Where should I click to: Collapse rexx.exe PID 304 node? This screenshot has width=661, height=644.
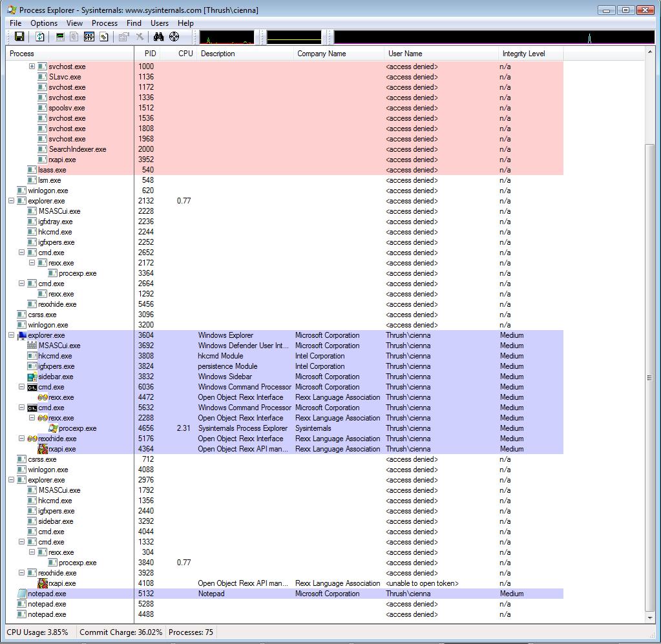click(32, 552)
